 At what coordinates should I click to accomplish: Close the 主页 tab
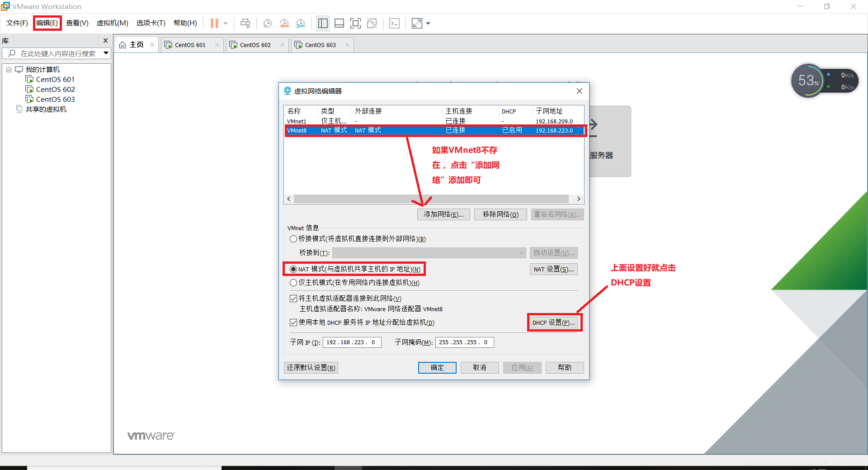click(152, 44)
